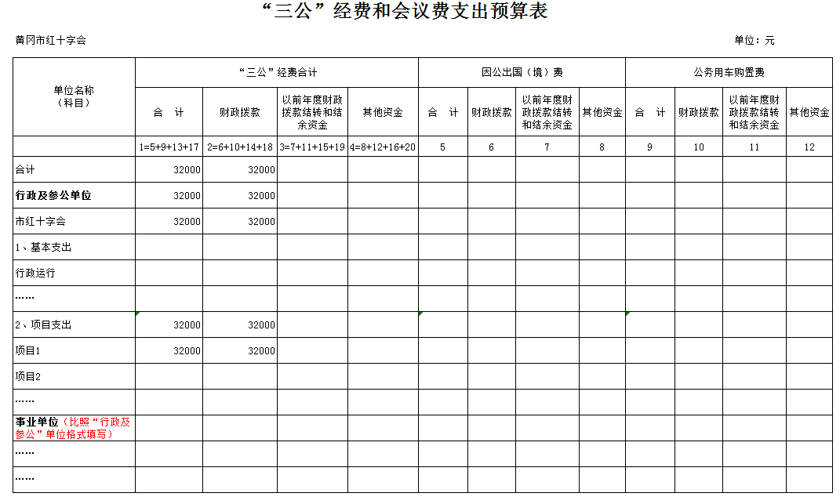
Task: Select column number cell 6
Action: coord(491,147)
